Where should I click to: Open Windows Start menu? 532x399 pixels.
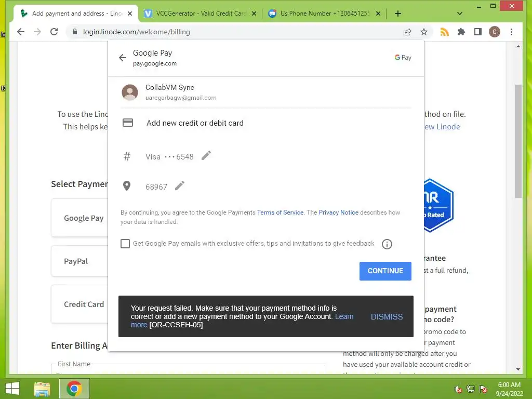coord(12,389)
